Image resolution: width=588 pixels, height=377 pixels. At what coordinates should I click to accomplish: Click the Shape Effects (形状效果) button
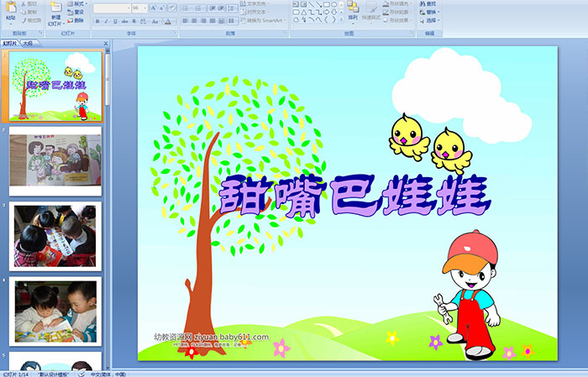(x=396, y=20)
